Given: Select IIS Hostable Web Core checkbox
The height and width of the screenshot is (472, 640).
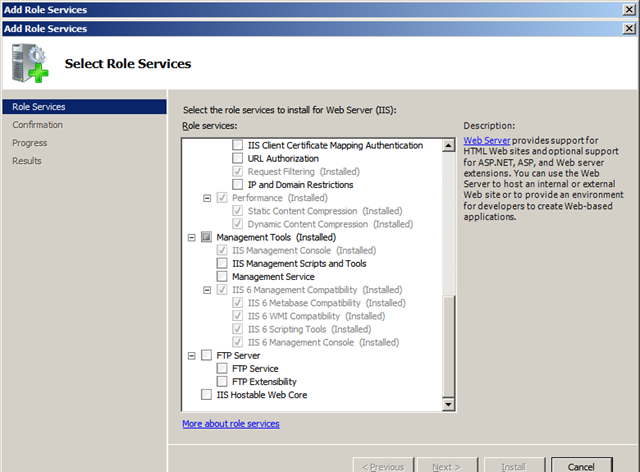Looking at the screenshot, I should click(207, 395).
